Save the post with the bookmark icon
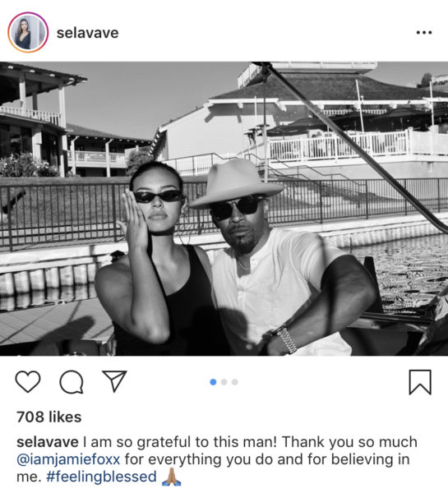The height and width of the screenshot is (493, 448). (x=420, y=382)
